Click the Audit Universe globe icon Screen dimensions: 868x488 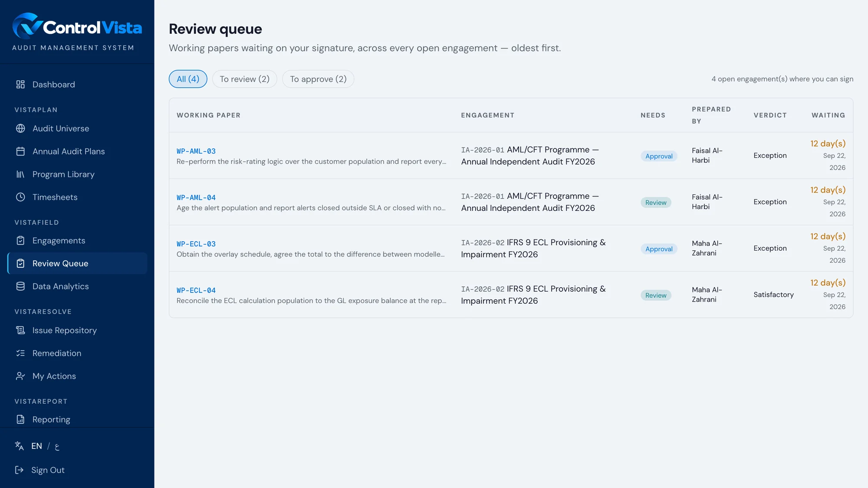(20, 128)
